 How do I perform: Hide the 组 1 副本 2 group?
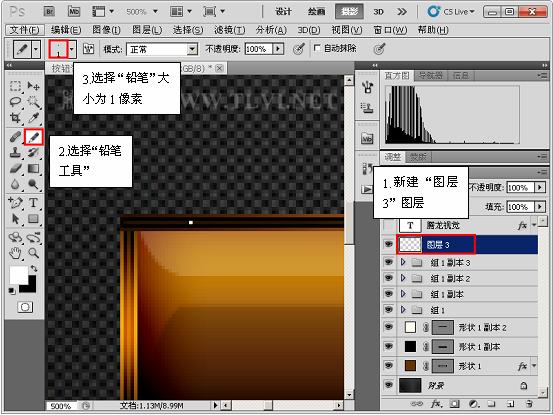click(x=389, y=278)
